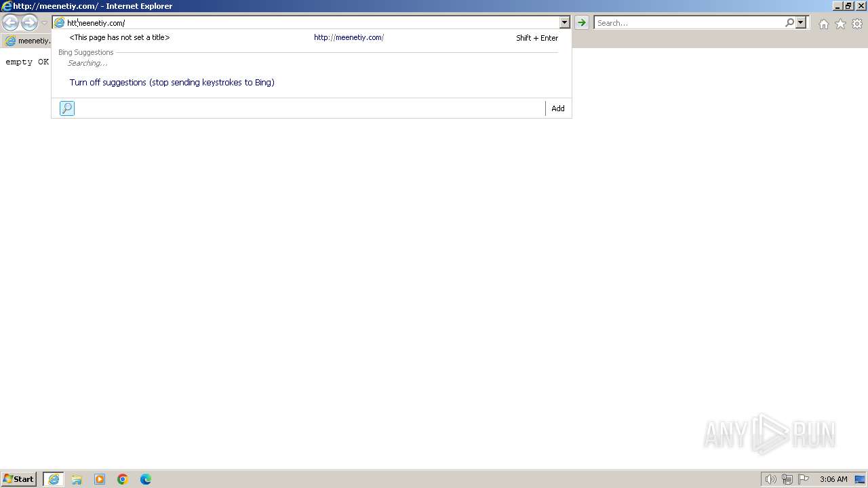Click the Add search provider button
Image resolution: width=868 pixels, height=488 pixels.
[558, 108]
